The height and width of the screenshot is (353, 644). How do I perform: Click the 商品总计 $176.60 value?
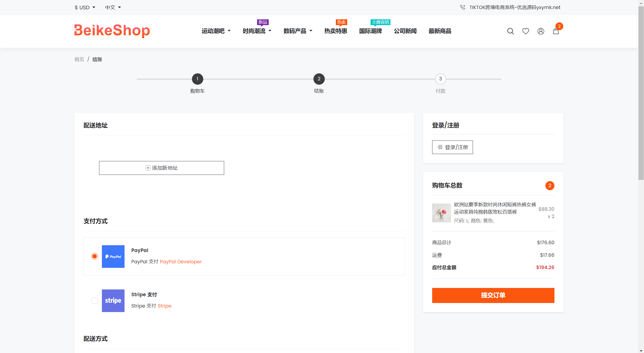[546, 242]
